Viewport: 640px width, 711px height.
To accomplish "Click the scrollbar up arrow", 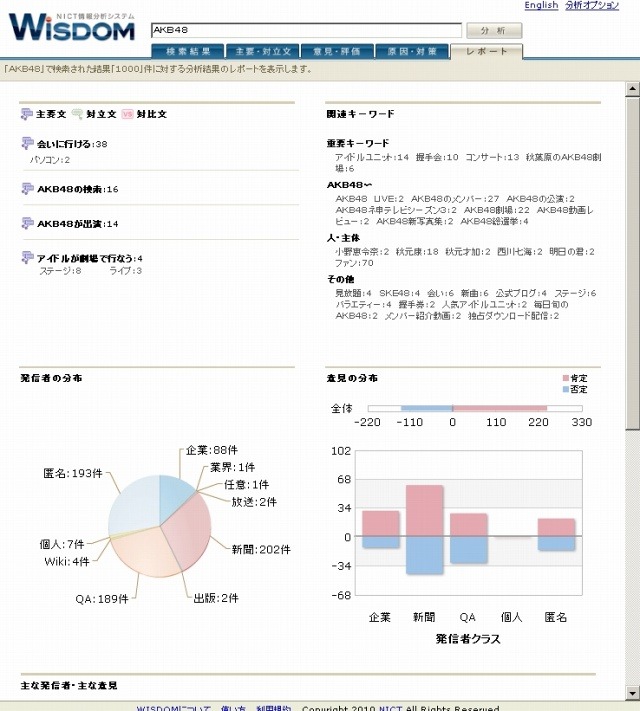I will coord(632,89).
